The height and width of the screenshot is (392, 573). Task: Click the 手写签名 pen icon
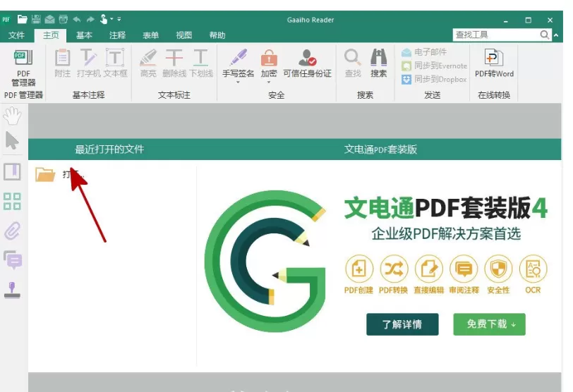coord(238,59)
